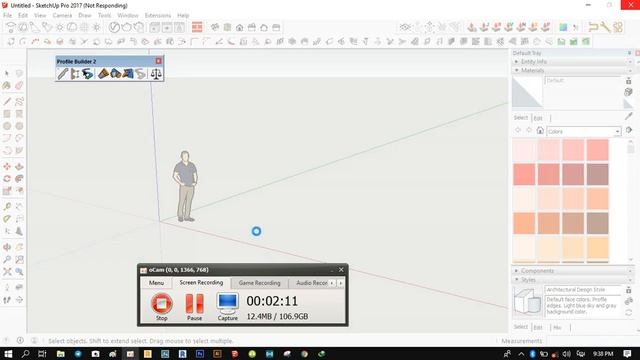Collapse the Materials panel

pyautogui.click(x=571, y=70)
